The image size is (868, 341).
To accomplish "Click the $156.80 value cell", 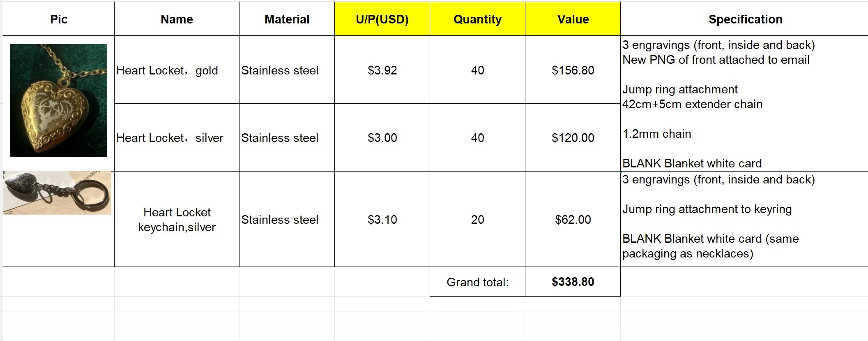I will (573, 70).
